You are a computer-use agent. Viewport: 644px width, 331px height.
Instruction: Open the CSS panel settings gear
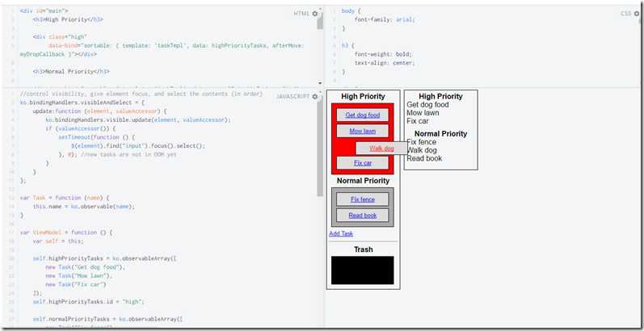637,14
